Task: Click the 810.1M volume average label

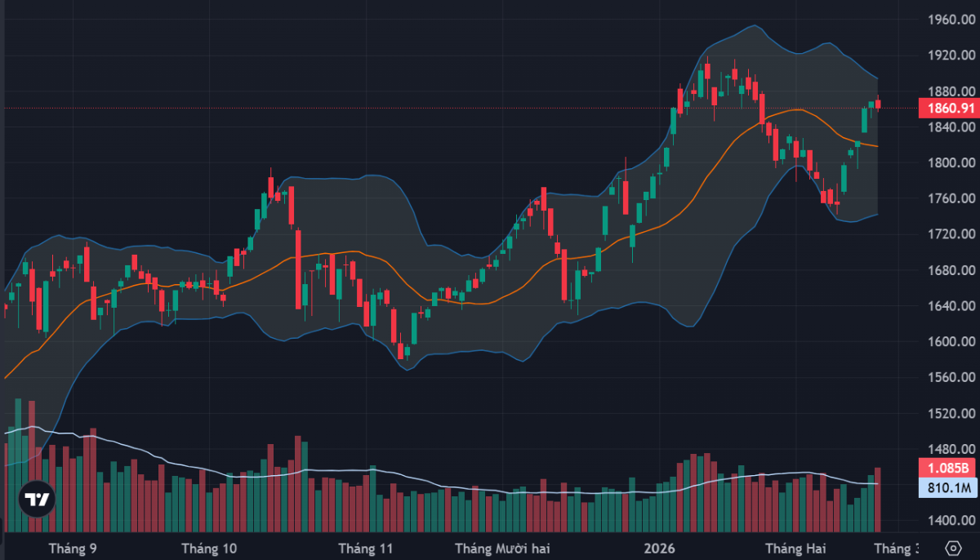Action: tap(947, 488)
